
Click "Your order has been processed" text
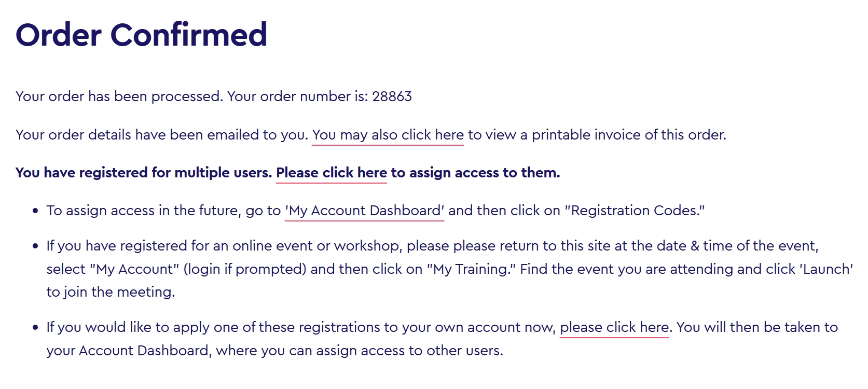119,96
